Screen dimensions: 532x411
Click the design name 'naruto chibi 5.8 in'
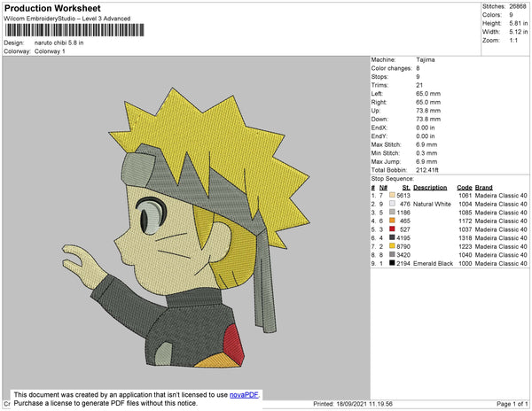[x=59, y=43]
